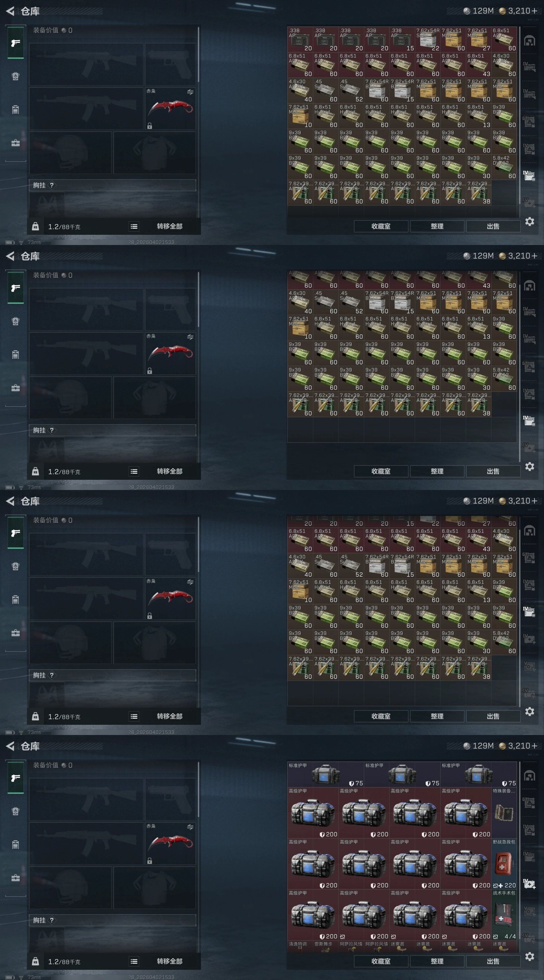
Task: Open the highlighted medical storage box icon
Action: (530, 883)
